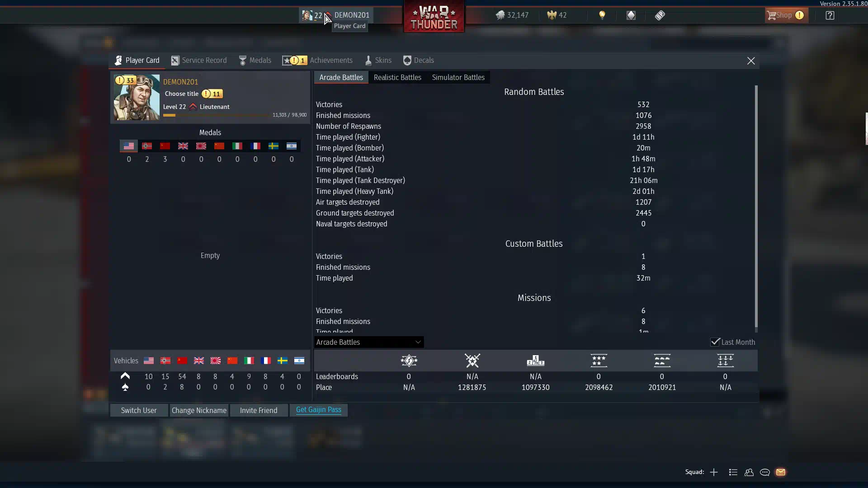Open the Skins tab
This screenshot has width=868, height=488.
[x=378, y=60]
